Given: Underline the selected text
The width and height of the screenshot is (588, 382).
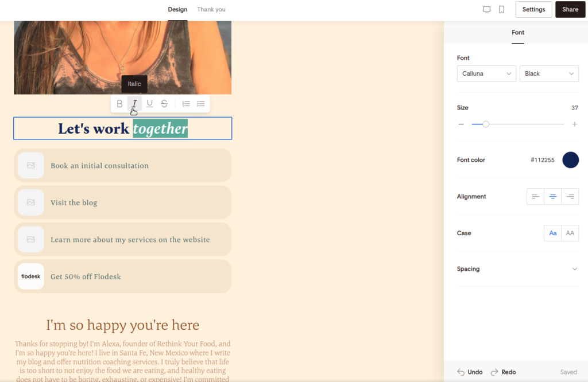Looking at the screenshot, I should point(149,104).
